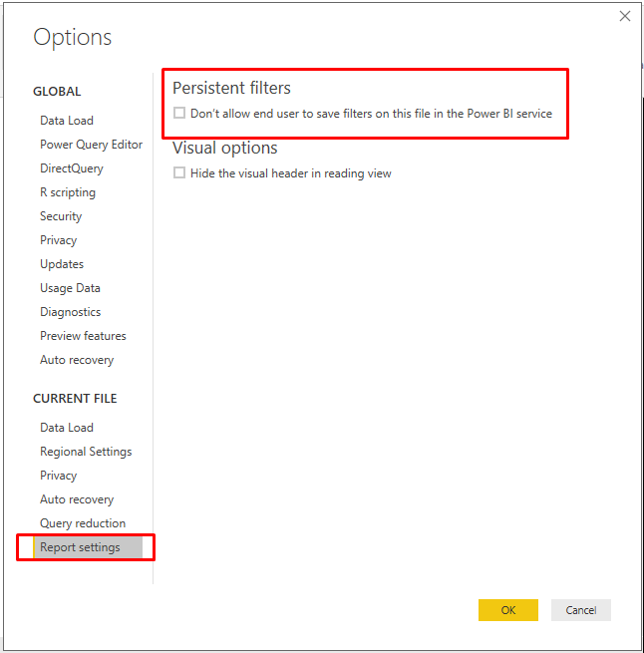Enable 'Don't allow end user to save filters' checkbox
Screen dimensions: 644x653
click(x=179, y=113)
